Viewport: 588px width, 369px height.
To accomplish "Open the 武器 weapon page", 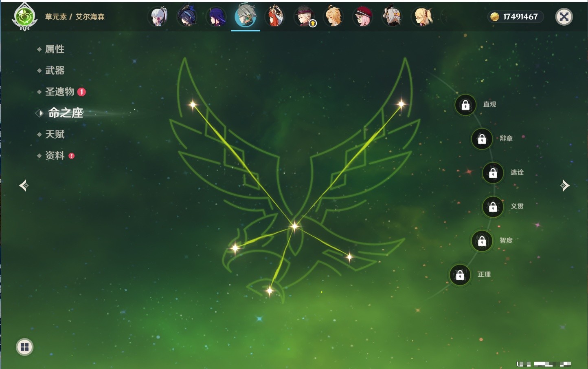I will point(55,71).
